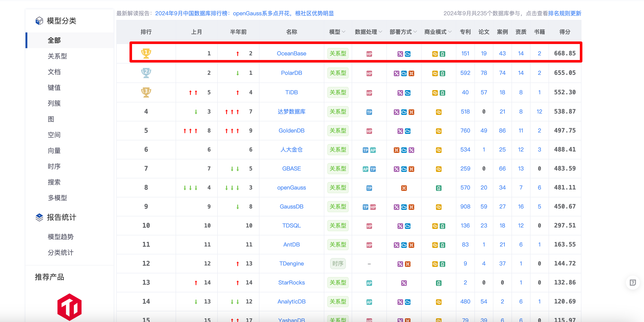Click the yellow commercial icon in PolarDB row
This screenshot has height=322, width=644.
pos(435,73)
